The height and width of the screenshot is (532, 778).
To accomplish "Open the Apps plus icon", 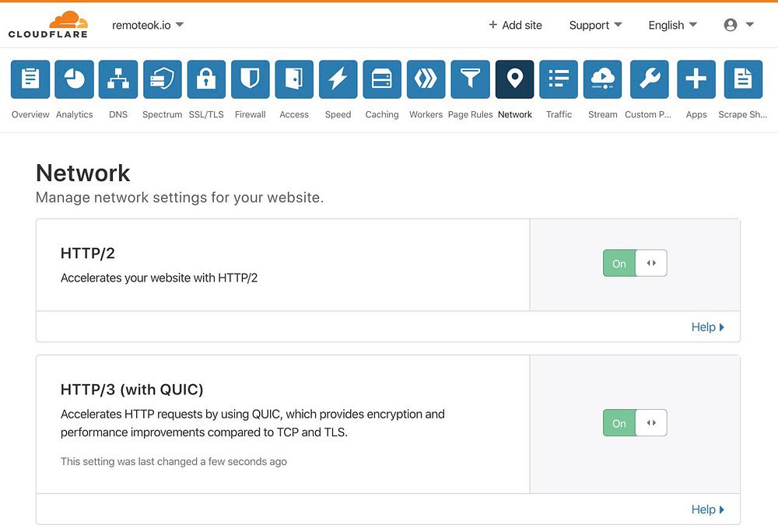I will tap(696, 79).
